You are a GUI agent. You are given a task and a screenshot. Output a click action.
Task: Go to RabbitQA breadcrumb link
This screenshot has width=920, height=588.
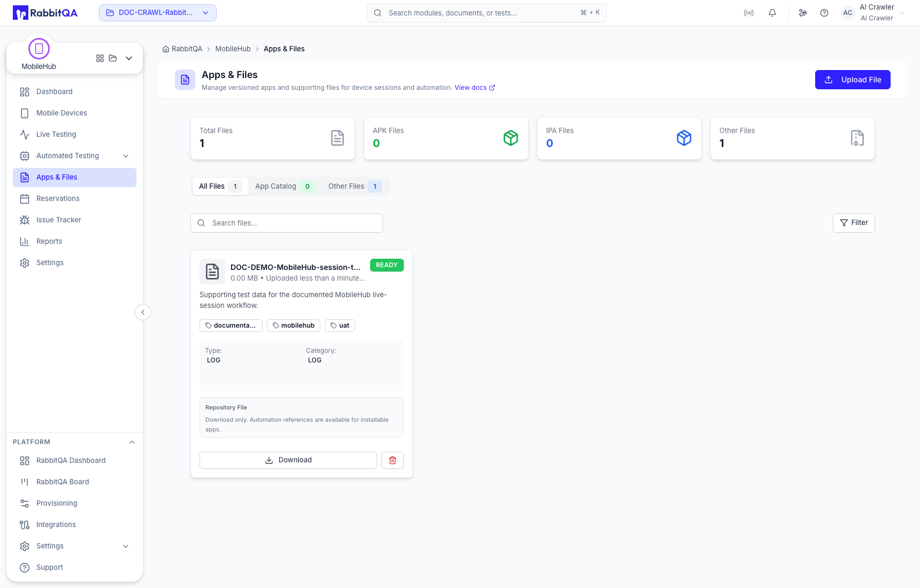point(187,49)
